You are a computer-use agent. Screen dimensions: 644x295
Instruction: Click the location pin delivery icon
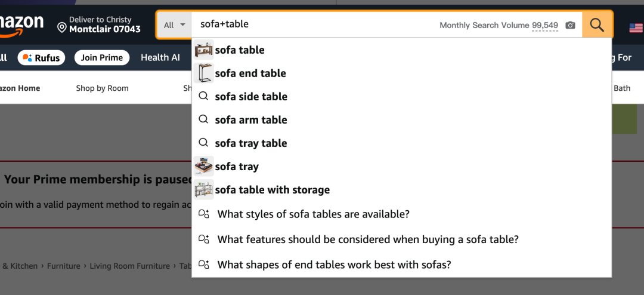(x=61, y=27)
